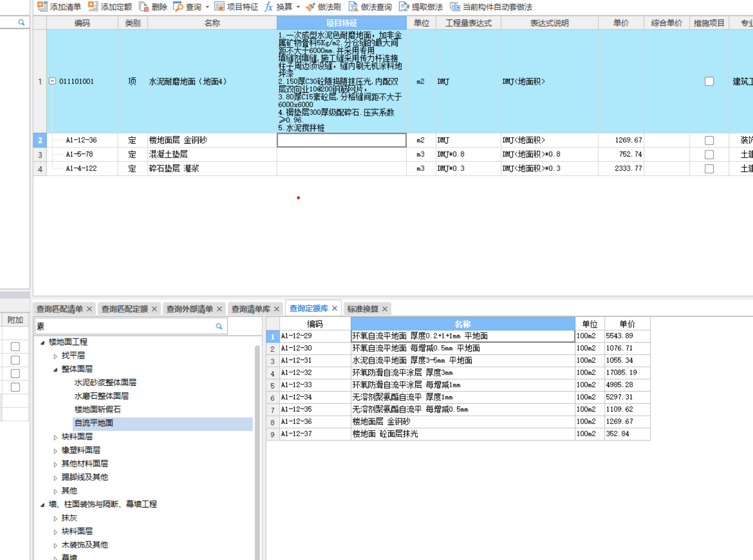Collapse the 楼地面工程 tree node
The width and height of the screenshot is (753, 560).
42,342
